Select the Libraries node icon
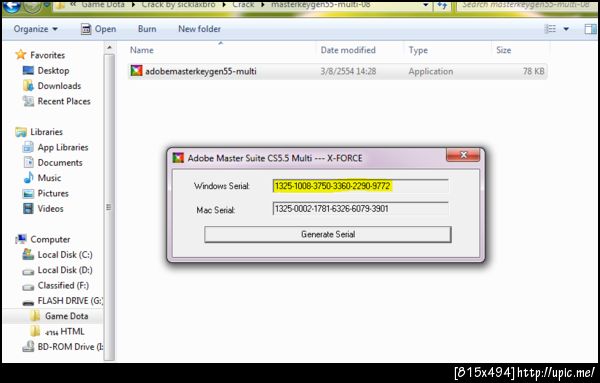Image resolution: width=600 pixels, height=383 pixels. click(21, 132)
